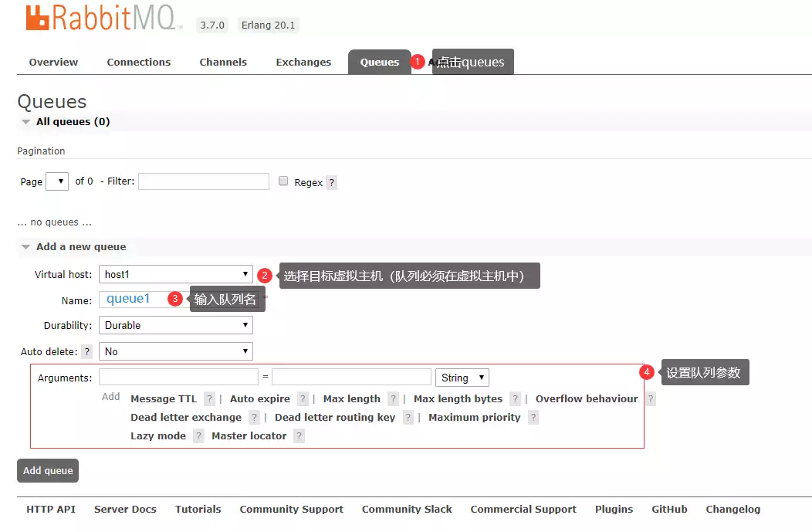The height and width of the screenshot is (532, 812).
Task: Open the argument type String dropdown
Action: pyautogui.click(x=462, y=378)
